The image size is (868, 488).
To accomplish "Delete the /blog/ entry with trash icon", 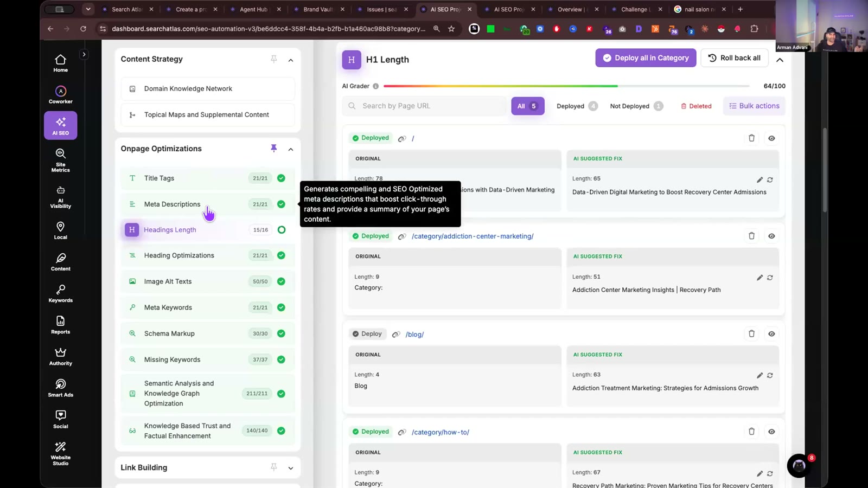I will 751,334.
